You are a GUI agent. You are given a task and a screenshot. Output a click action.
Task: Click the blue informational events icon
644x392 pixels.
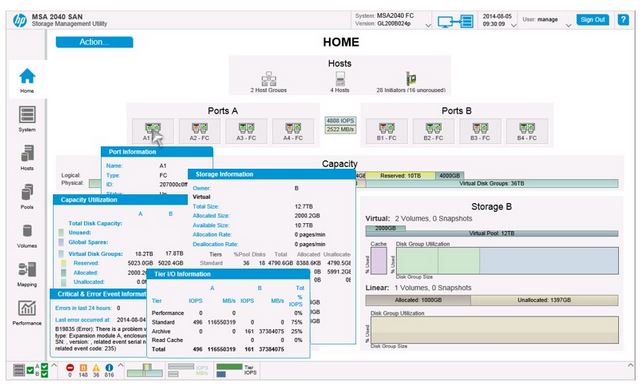coord(109,368)
